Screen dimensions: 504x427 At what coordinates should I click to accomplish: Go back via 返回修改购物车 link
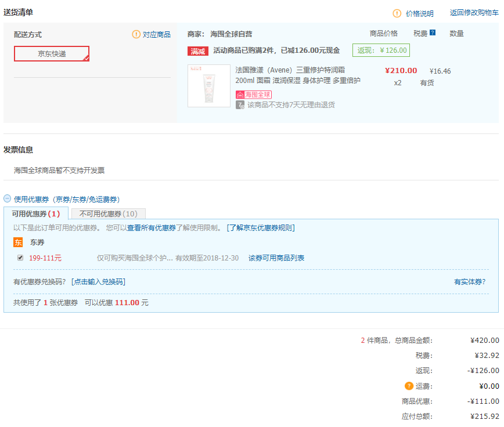474,13
